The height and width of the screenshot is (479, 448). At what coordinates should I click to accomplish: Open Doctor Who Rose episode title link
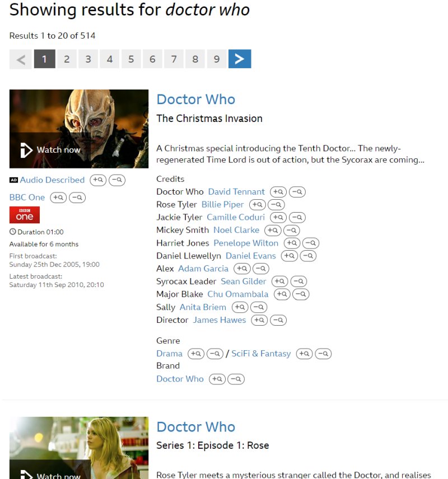tap(195, 427)
